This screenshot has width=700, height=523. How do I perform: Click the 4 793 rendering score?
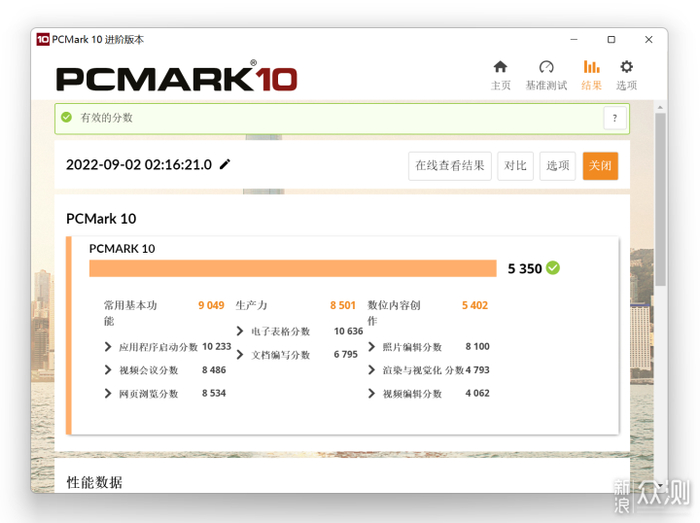477,370
